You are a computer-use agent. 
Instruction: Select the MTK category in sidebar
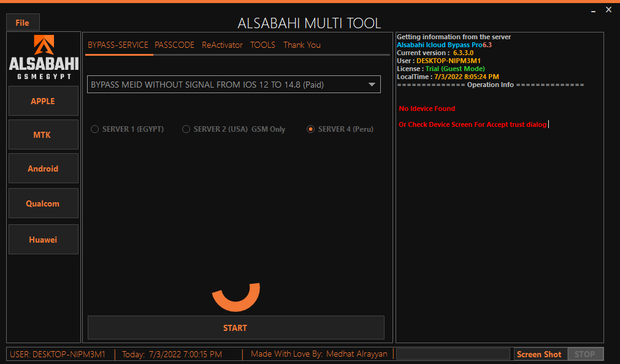pyautogui.click(x=43, y=134)
